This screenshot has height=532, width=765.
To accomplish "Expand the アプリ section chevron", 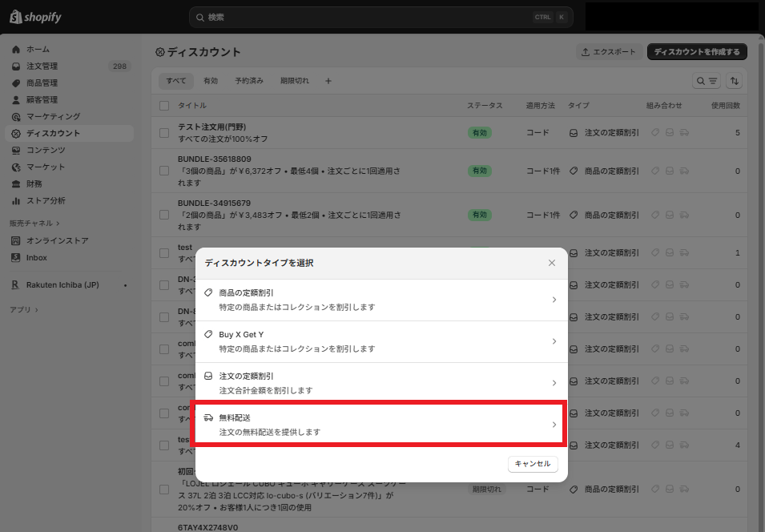I will point(37,310).
